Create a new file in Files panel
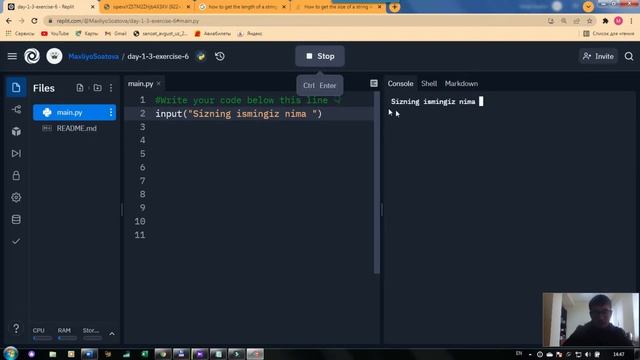 click(x=80, y=88)
